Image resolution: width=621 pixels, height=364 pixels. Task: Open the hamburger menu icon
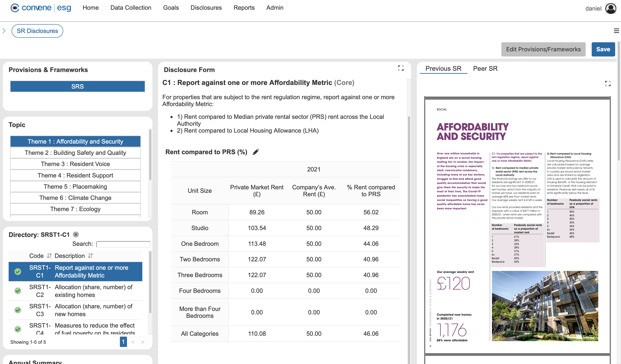pyautogui.click(x=616, y=31)
